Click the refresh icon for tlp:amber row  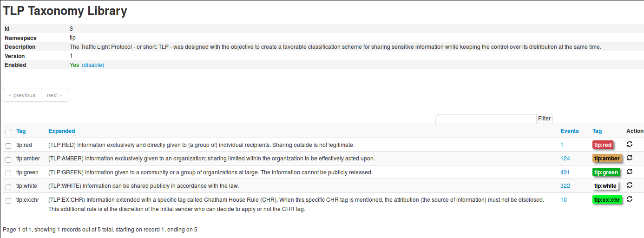point(630,158)
